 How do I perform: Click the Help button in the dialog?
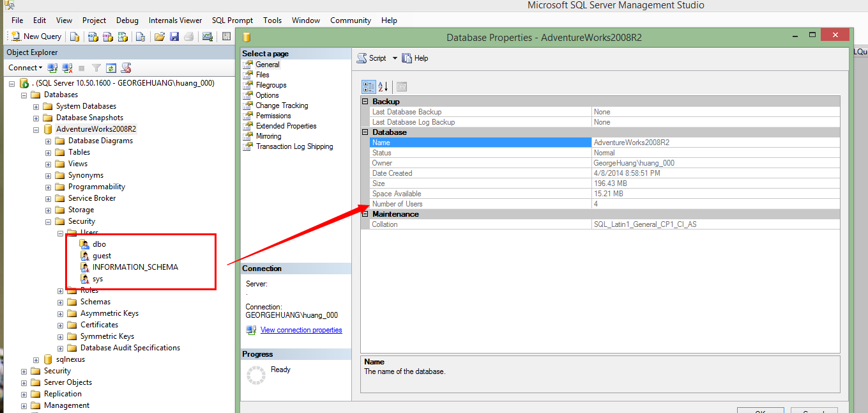415,58
